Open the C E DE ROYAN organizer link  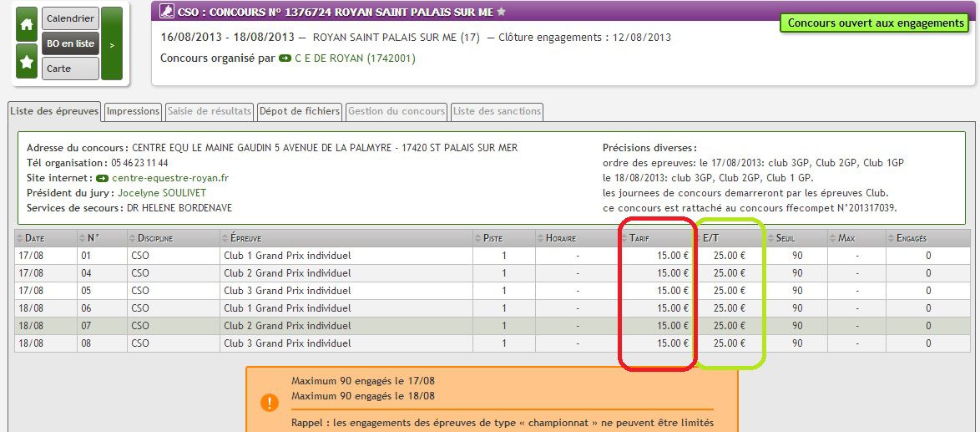pyautogui.click(x=355, y=58)
